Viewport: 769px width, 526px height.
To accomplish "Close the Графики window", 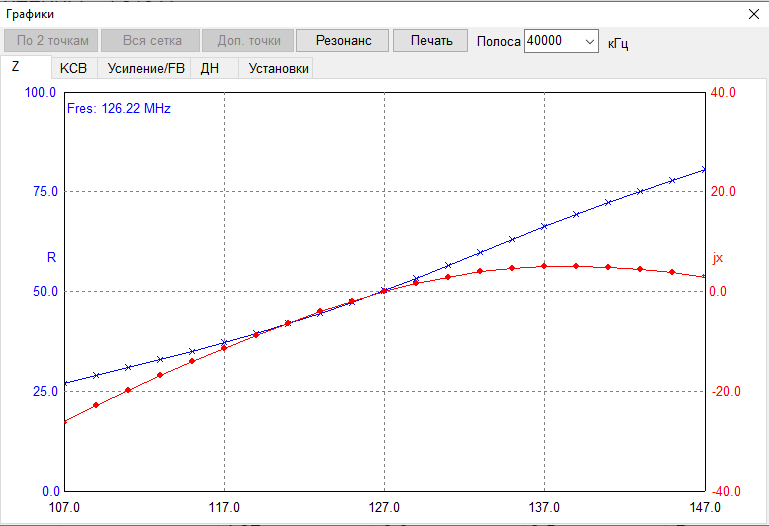I will click(754, 14).
